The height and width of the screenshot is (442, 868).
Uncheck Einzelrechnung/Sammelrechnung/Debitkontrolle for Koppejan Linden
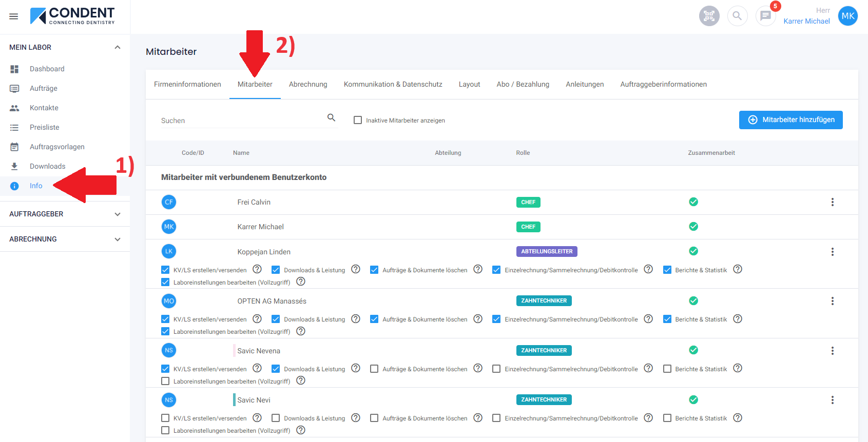click(496, 270)
